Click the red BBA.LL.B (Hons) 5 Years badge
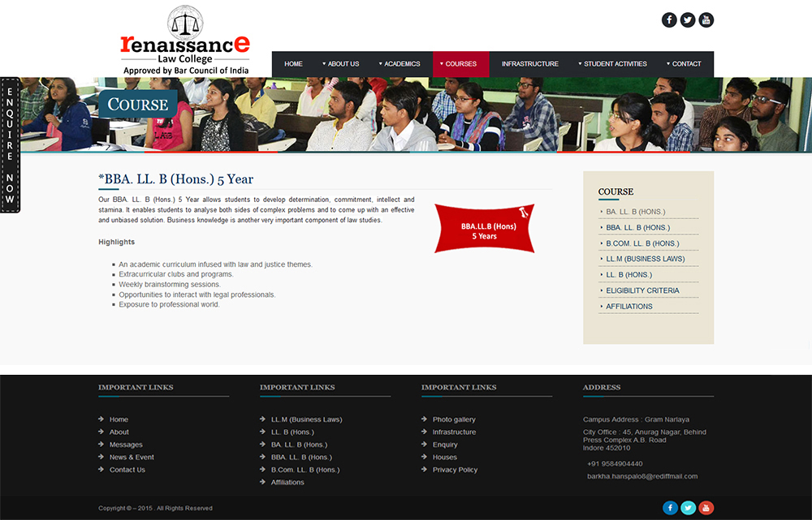The width and height of the screenshot is (812, 520). [x=484, y=230]
